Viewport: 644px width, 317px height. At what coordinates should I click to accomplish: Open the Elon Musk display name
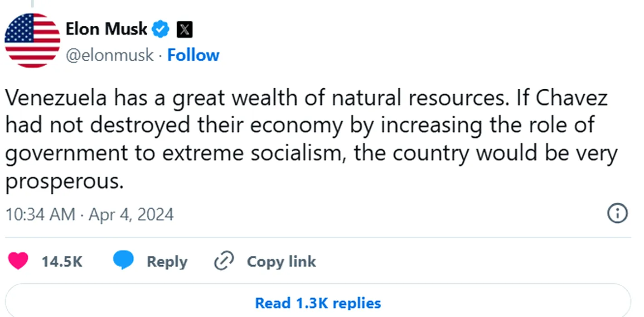(106, 29)
